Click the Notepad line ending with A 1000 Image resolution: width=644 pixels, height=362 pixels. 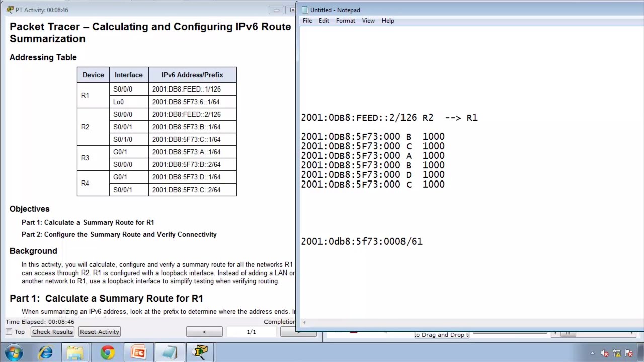pyautogui.click(x=373, y=156)
